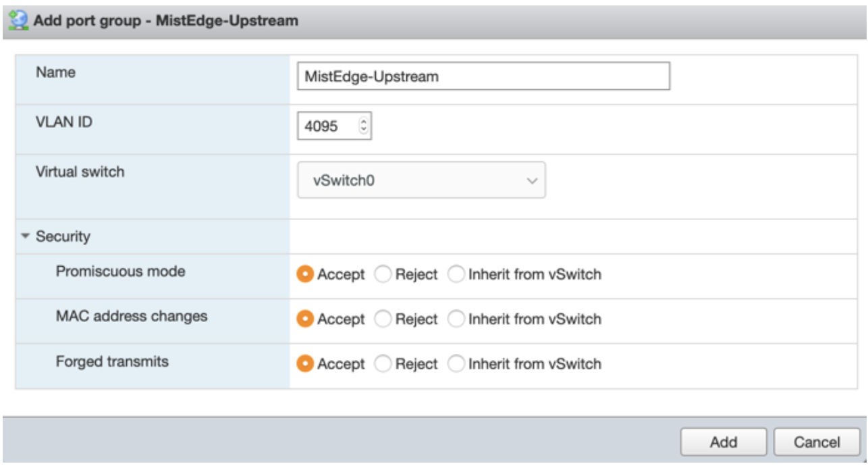This screenshot has height=466, width=868.
Task: Select Accept for MAC address changes
Action: [306, 319]
